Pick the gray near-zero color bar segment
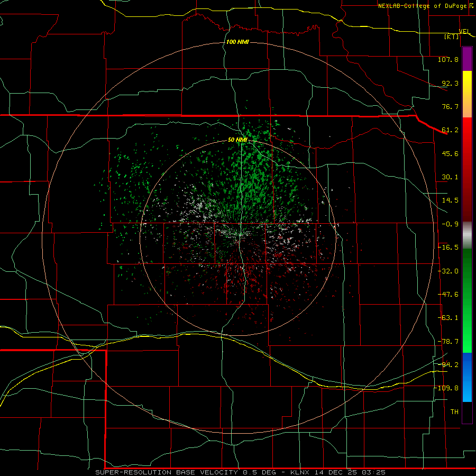476x476 pixels. 467,235
